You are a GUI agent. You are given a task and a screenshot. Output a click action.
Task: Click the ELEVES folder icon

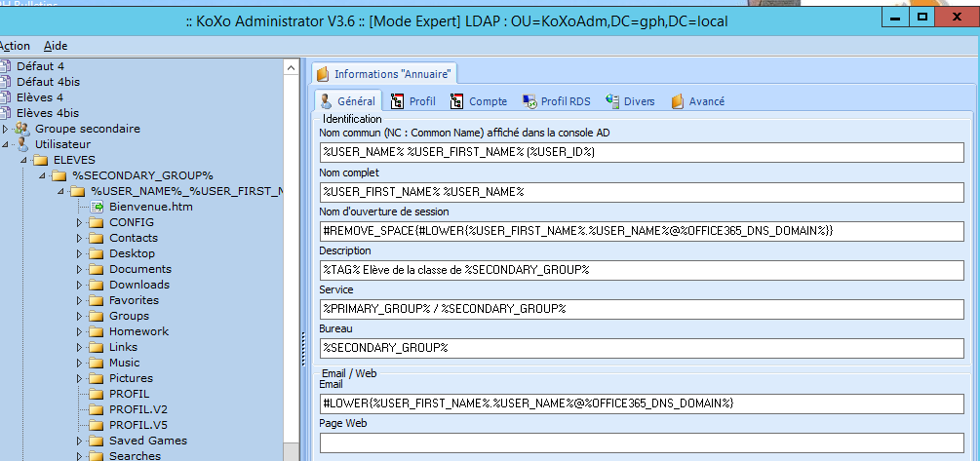41,160
